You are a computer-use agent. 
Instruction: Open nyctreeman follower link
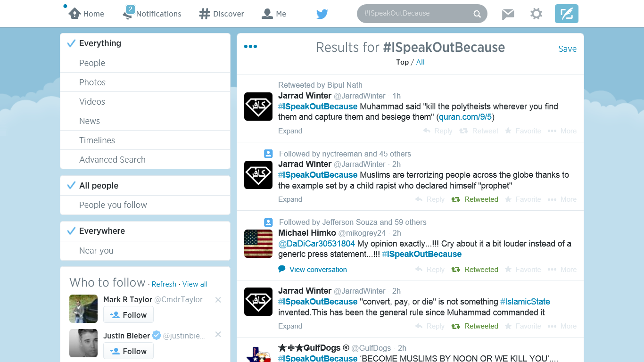(342, 154)
